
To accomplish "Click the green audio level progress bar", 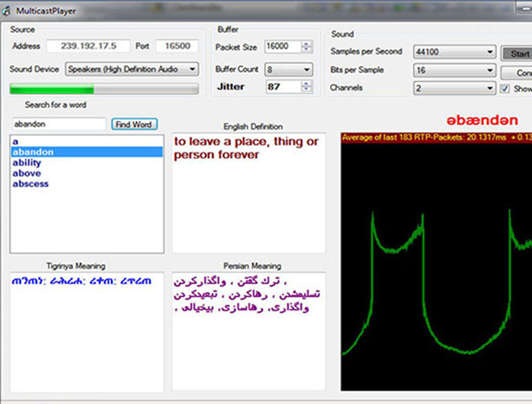I will (x=104, y=89).
